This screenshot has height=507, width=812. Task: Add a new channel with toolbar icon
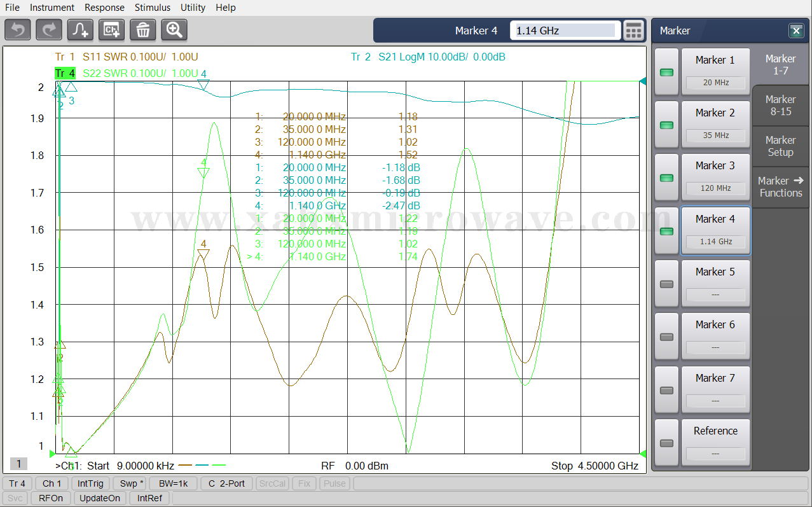(112, 30)
